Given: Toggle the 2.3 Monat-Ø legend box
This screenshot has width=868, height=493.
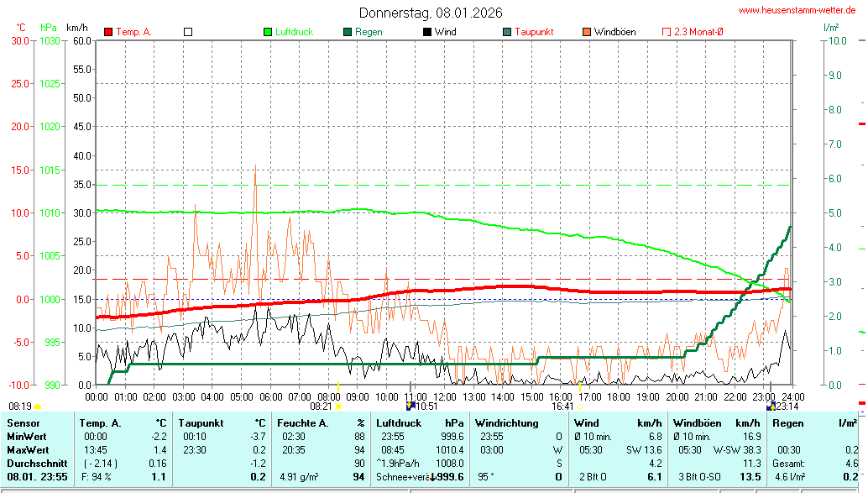Looking at the screenshot, I should (x=667, y=32).
